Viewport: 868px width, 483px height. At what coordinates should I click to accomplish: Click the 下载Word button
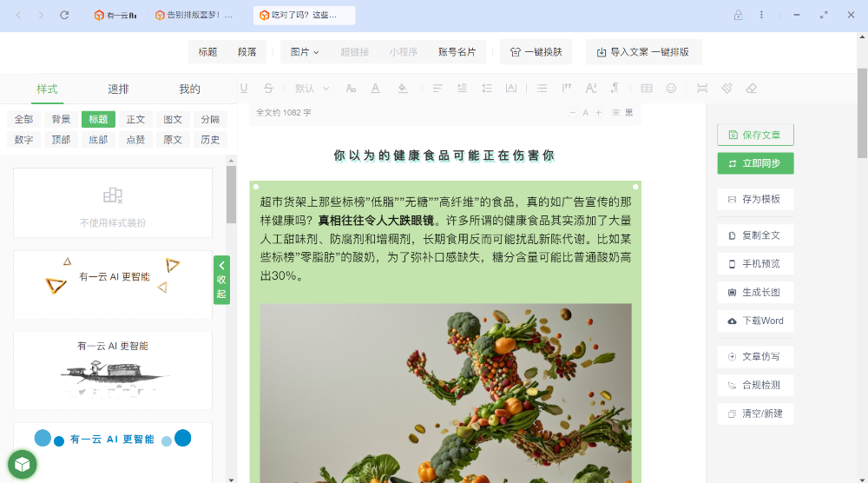(x=755, y=321)
